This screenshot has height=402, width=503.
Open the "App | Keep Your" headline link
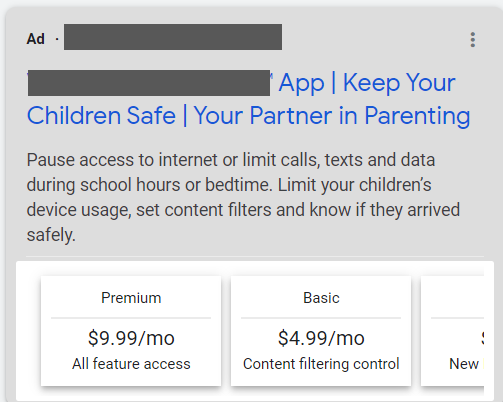(367, 83)
